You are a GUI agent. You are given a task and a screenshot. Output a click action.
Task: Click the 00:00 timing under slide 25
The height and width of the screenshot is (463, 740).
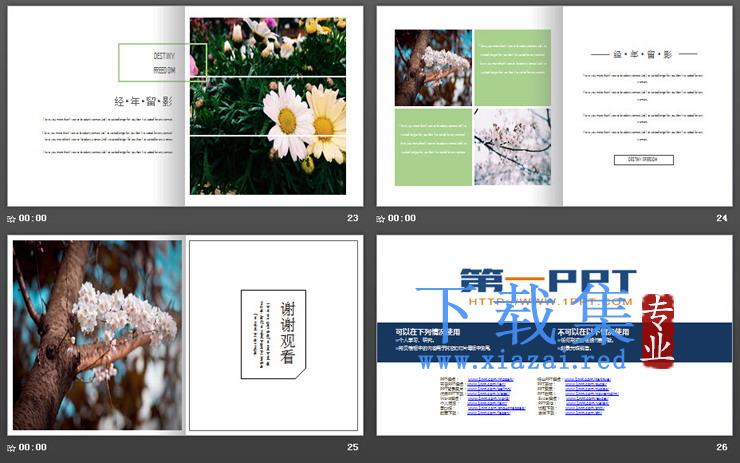click(33, 447)
